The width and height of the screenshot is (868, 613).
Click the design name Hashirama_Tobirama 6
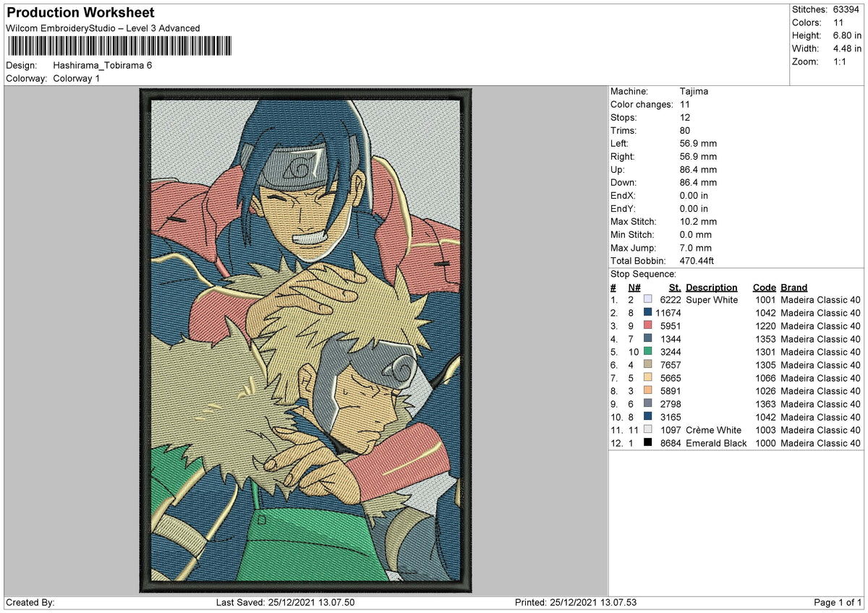pos(103,65)
